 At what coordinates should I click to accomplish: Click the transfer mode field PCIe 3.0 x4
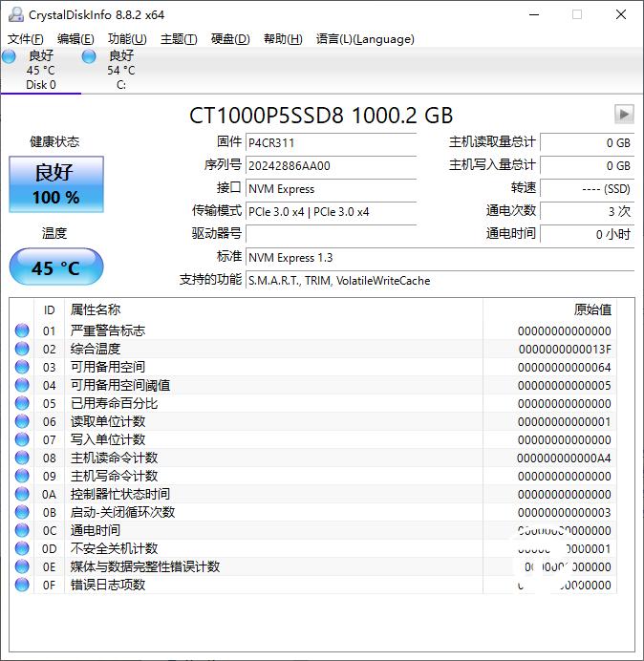[x=331, y=212]
